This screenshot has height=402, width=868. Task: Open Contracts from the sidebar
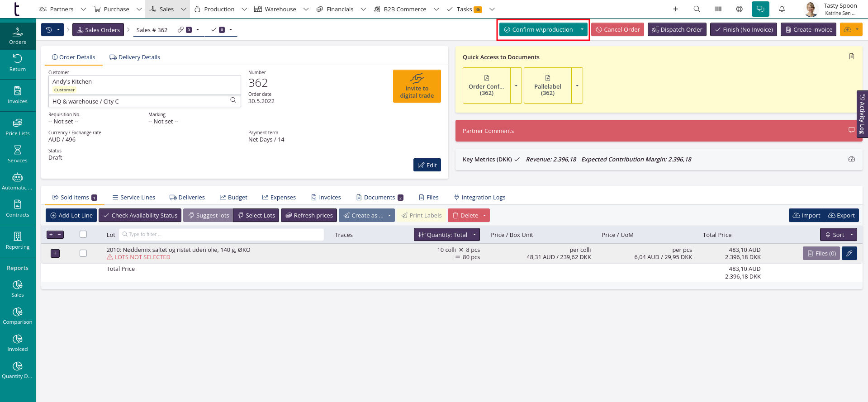[x=18, y=208]
